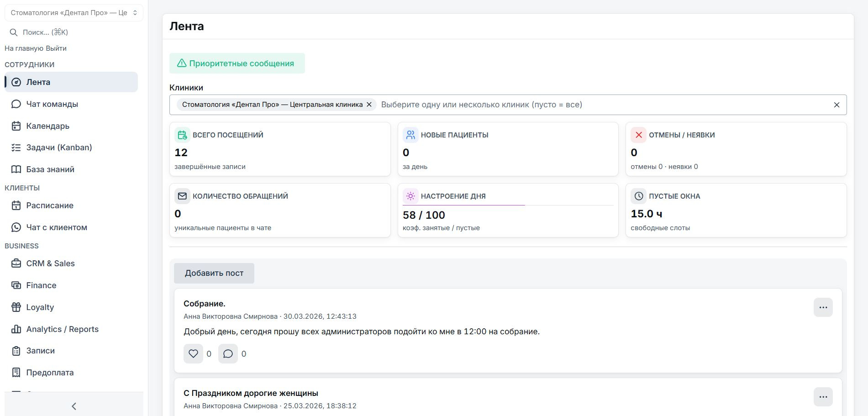
Task: Click the Выйти link
Action: [56, 48]
